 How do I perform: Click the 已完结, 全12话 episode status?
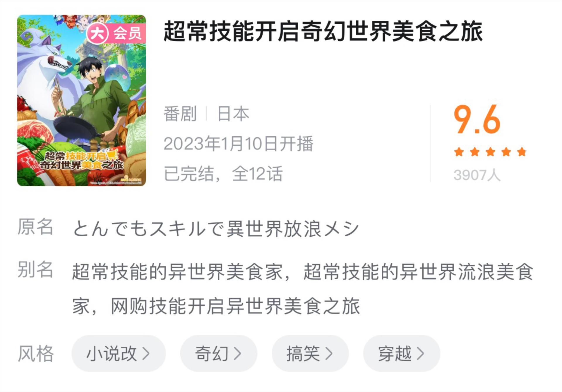tap(223, 173)
